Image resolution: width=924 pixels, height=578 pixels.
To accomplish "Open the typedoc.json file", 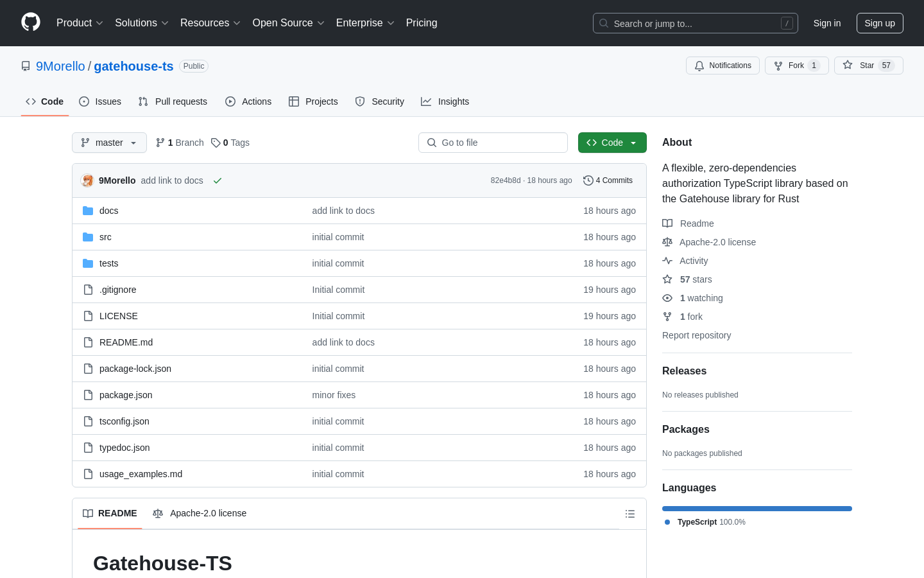I will 124,448.
